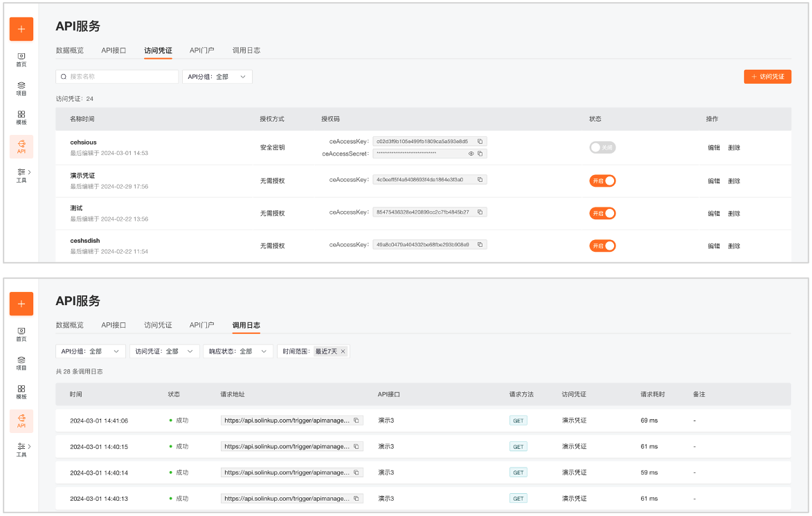Click 删除 for the 测试 credential
This screenshot has height=516, width=812.
tap(734, 214)
